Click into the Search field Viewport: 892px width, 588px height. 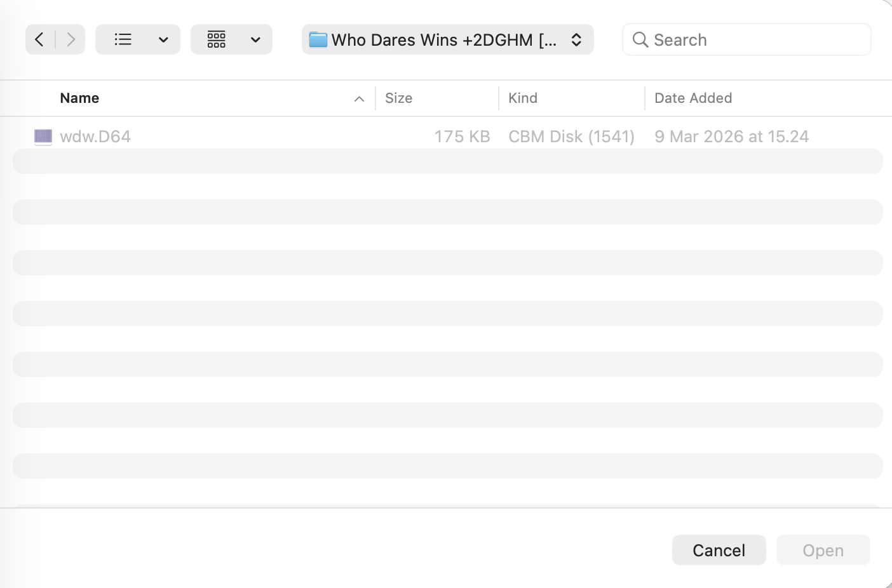coord(756,40)
